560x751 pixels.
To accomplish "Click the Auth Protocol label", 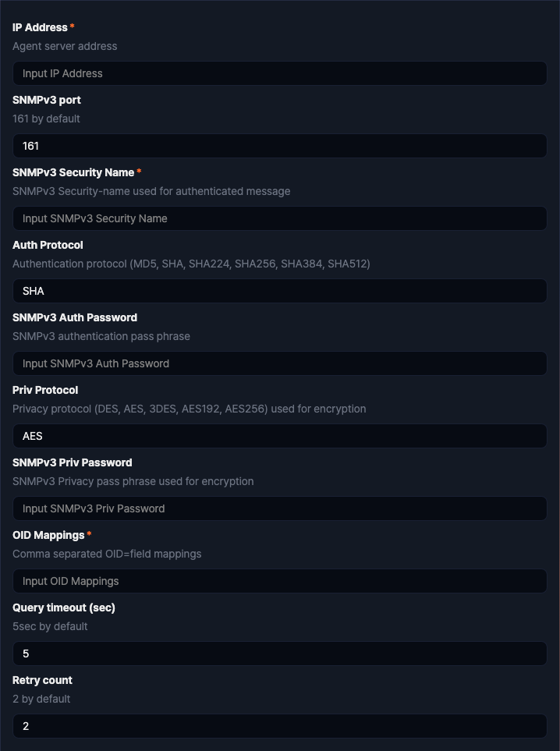I will pos(48,245).
